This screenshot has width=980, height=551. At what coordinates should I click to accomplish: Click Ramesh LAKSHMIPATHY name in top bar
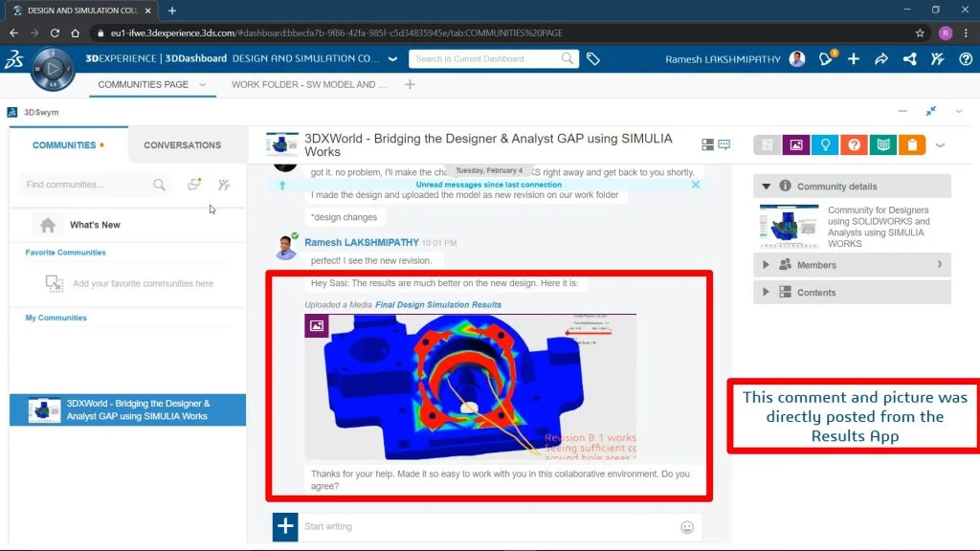tap(724, 59)
